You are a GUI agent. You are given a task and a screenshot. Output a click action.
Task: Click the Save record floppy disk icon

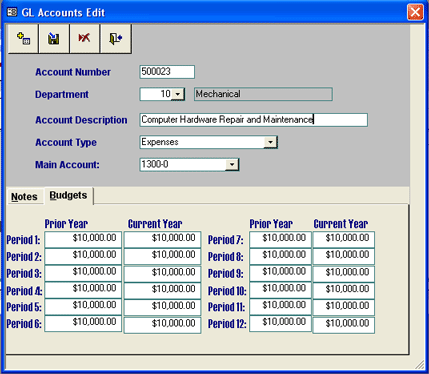[54, 39]
